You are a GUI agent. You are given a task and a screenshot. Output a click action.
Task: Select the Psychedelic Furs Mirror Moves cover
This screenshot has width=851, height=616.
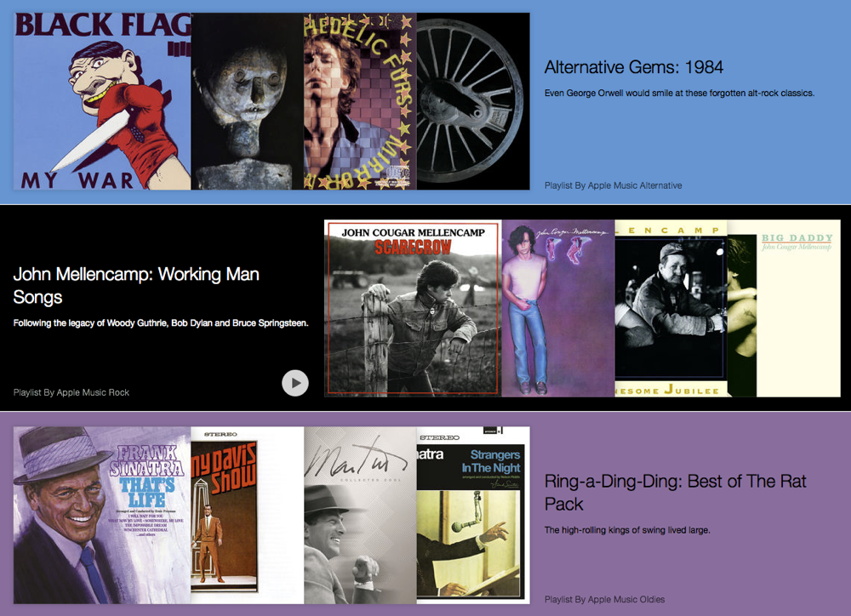point(360,101)
